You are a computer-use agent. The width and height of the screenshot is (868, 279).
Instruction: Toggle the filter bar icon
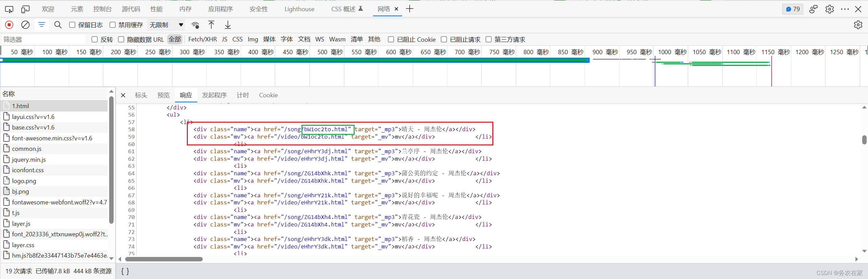tap(42, 25)
